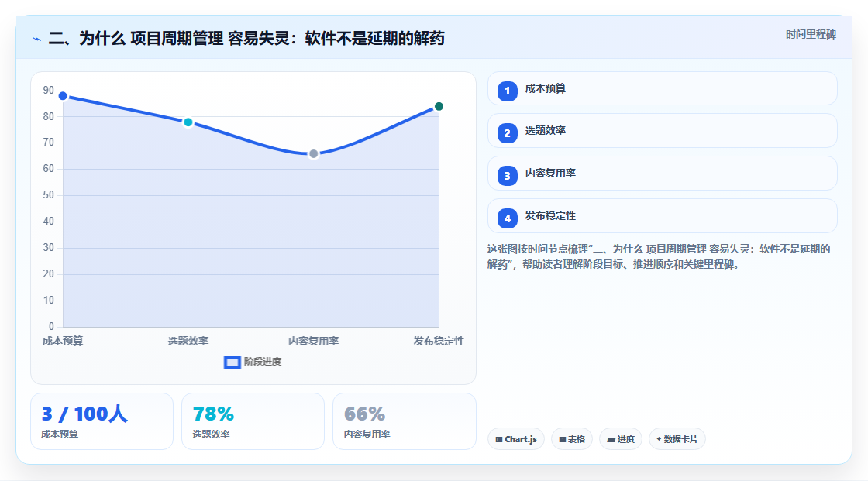Open the 内容复用率 milestone row
Viewport: 868px width, 481px height.
click(662, 174)
